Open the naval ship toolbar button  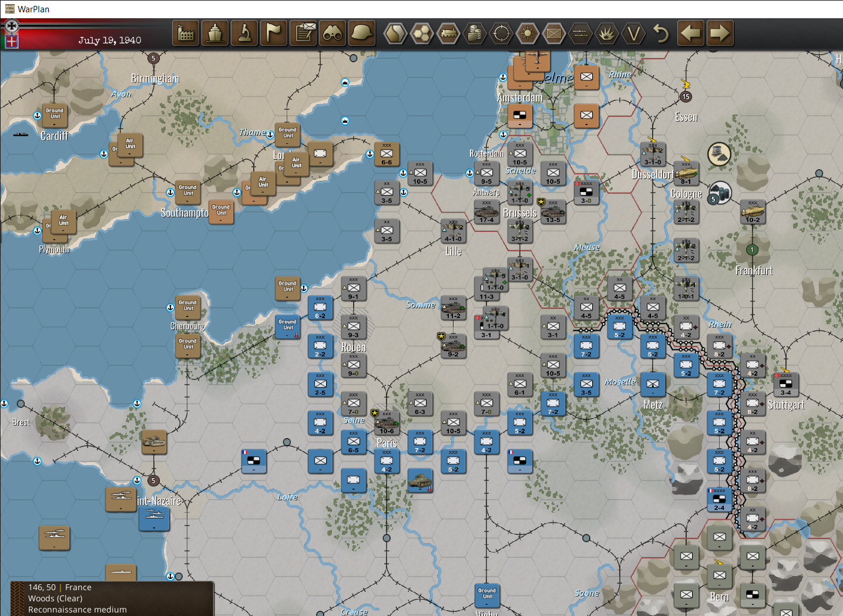[216, 33]
